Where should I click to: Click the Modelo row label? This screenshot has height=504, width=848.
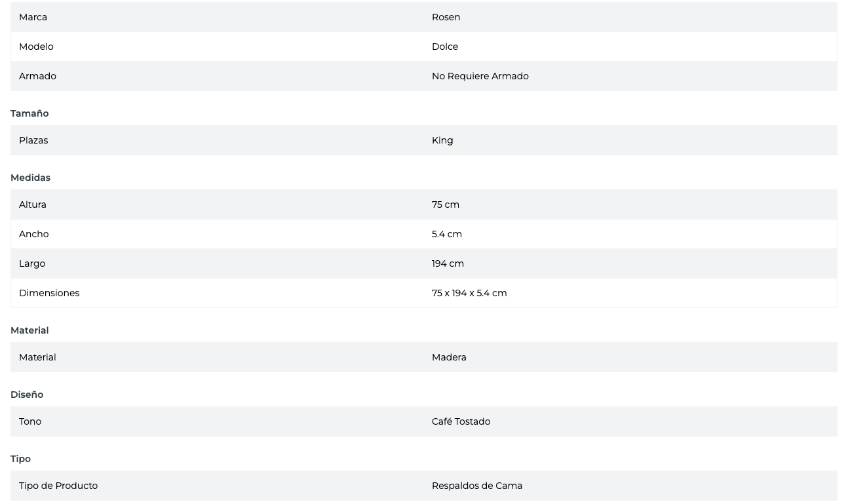click(36, 47)
